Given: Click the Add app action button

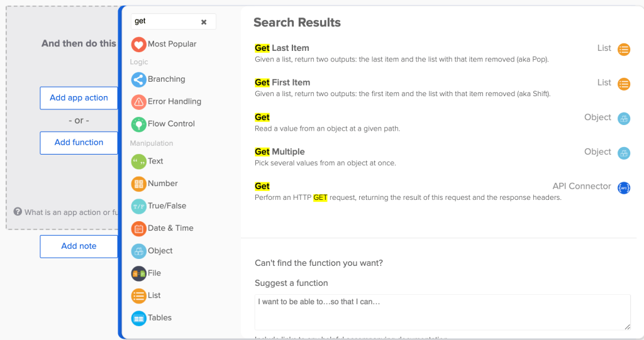Looking at the screenshot, I should coord(79,98).
